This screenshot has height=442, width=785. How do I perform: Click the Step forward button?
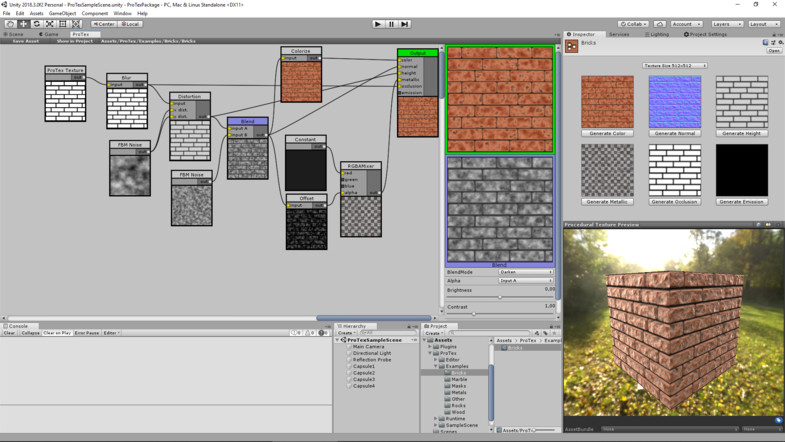coord(405,24)
